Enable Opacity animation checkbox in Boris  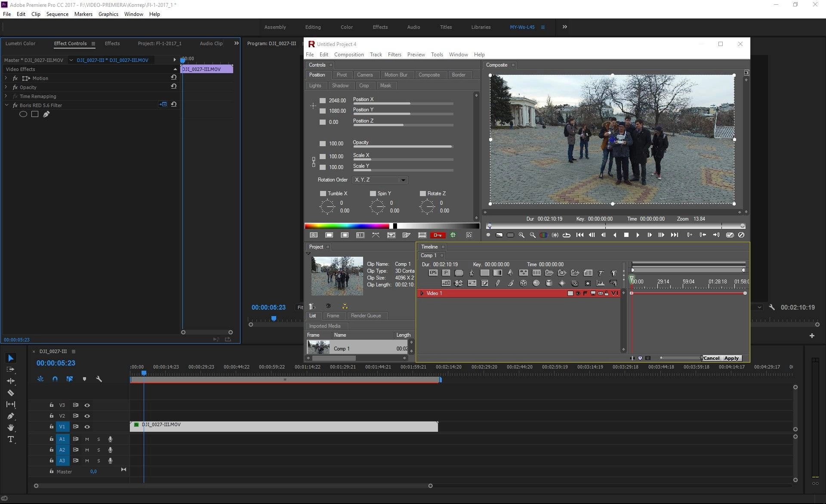pyautogui.click(x=323, y=144)
